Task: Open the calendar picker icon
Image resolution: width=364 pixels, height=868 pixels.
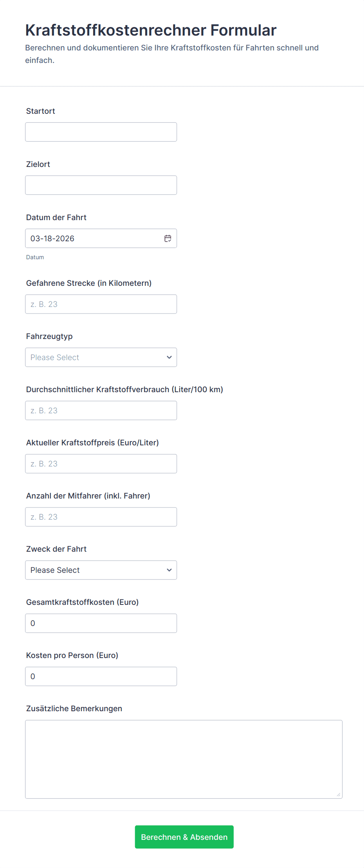Action: [168, 239]
